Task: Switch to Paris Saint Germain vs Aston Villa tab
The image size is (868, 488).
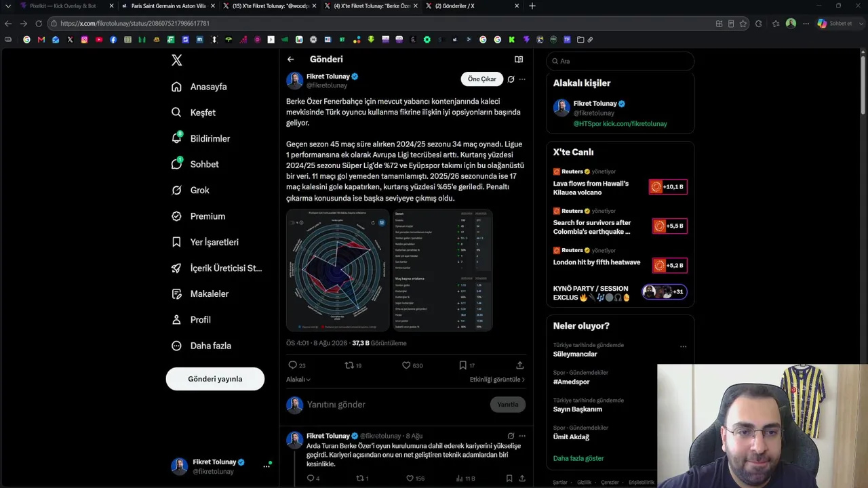Action: pyautogui.click(x=167, y=6)
